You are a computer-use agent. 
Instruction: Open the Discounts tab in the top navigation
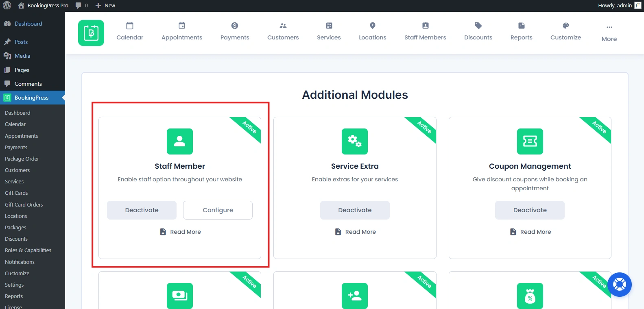478,32
